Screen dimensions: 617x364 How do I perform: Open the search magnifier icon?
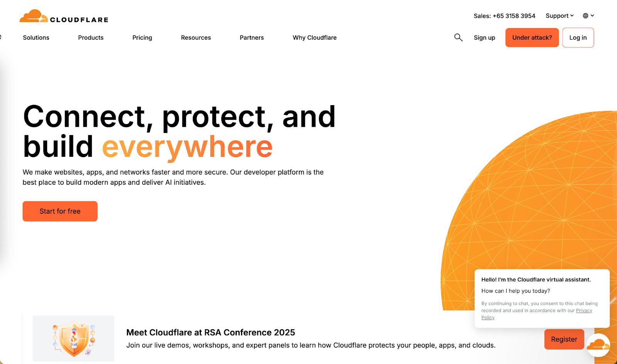(x=458, y=37)
